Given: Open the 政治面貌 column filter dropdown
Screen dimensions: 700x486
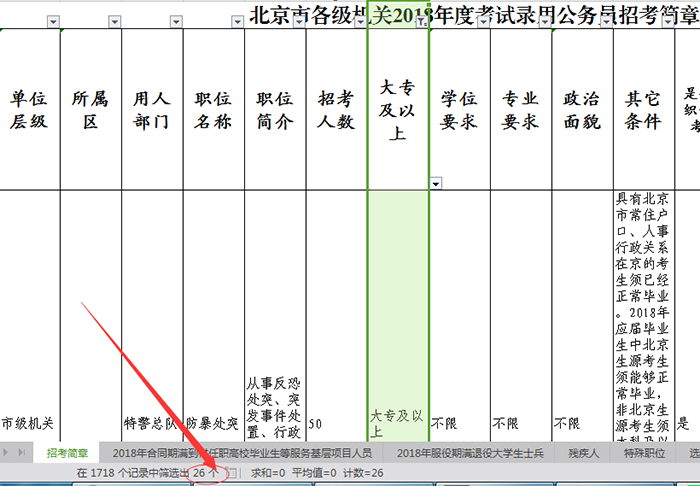Looking at the screenshot, I should [x=606, y=21].
